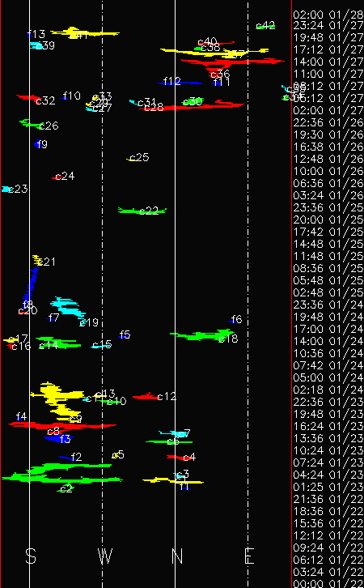
Task: Select the c41 yellow event label
Action: tap(78, 36)
